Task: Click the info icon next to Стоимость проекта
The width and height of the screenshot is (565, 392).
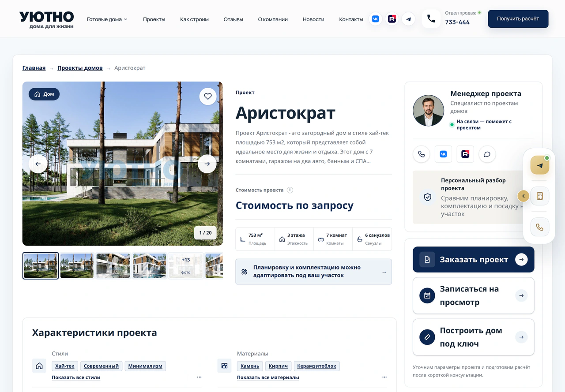Action: click(x=290, y=190)
